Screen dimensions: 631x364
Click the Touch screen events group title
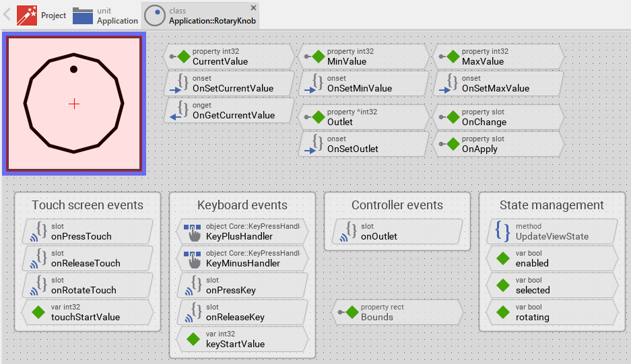click(88, 205)
